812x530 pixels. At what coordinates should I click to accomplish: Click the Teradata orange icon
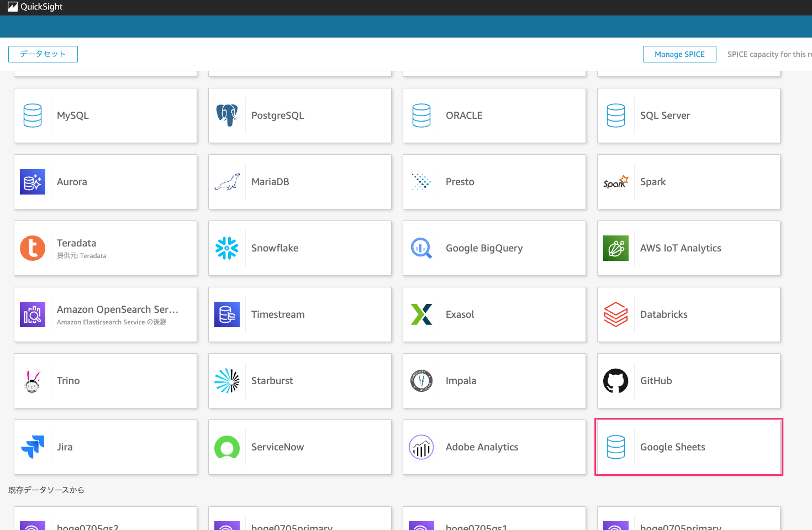point(33,248)
